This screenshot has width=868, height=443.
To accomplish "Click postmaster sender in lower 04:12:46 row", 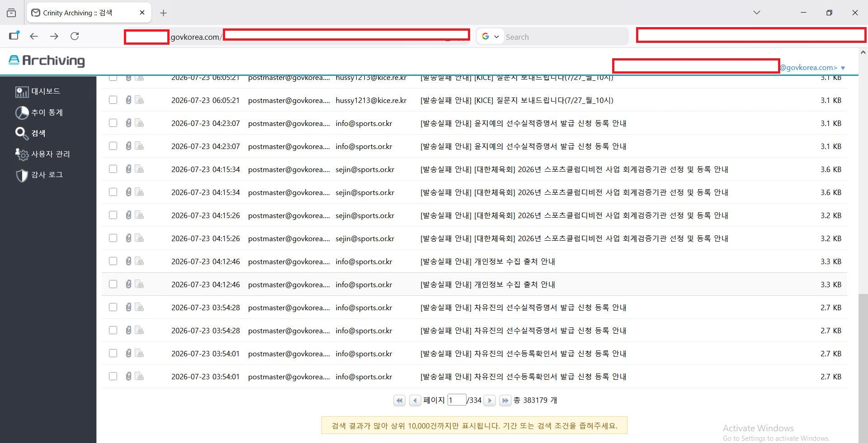I will pyautogui.click(x=289, y=284).
